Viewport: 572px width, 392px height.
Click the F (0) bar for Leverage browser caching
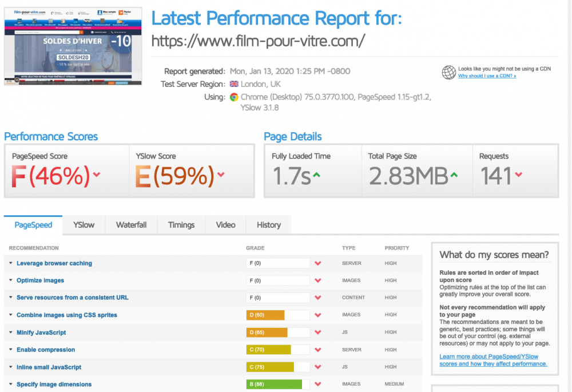coord(278,263)
